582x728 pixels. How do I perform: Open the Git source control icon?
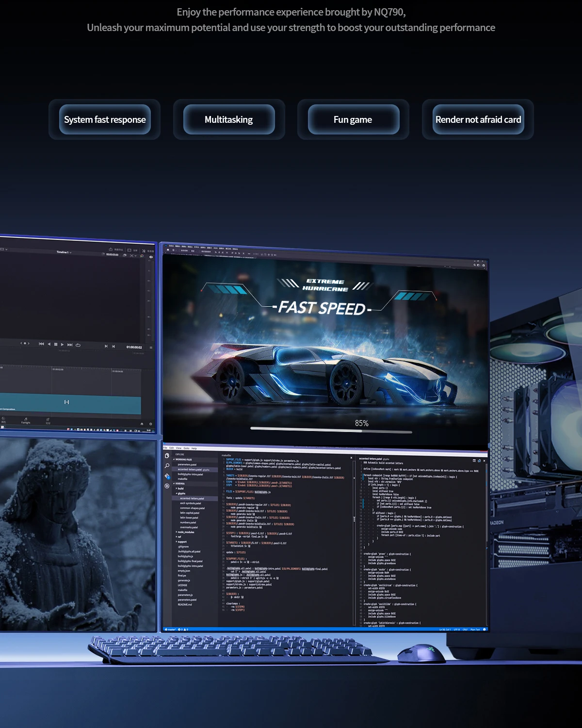click(167, 476)
